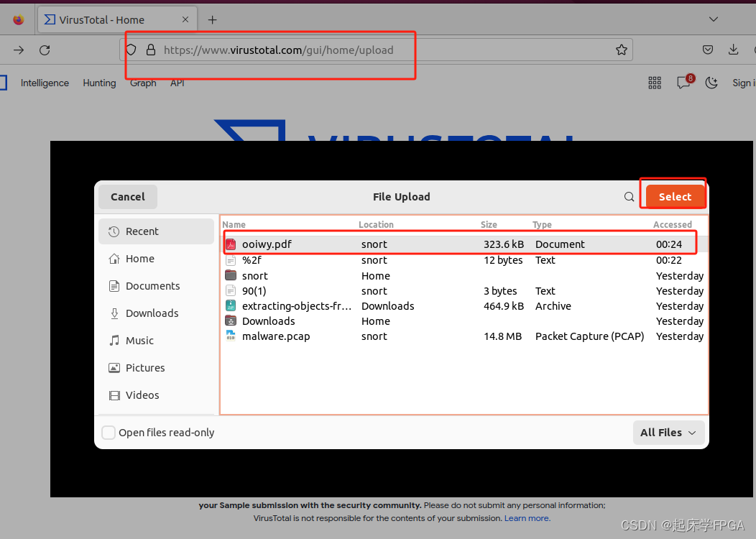Click Cancel in File Upload dialog
Viewport: 756px width, 539px height.
point(128,197)
